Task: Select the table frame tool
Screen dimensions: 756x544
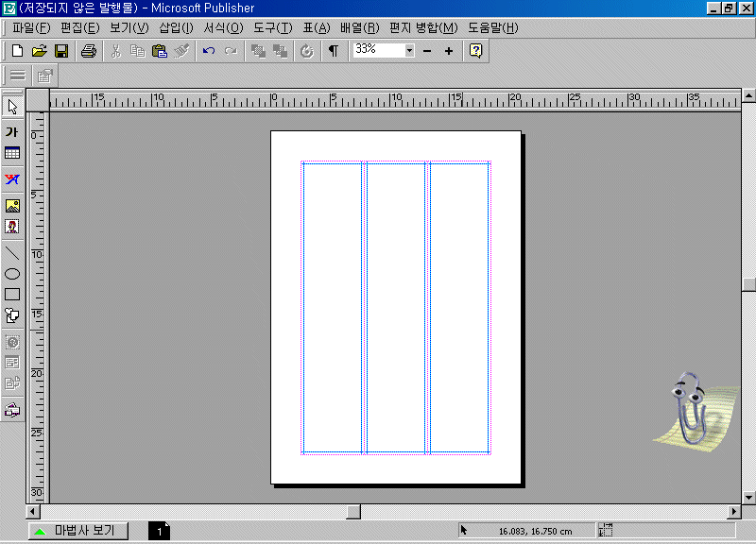Action: (x=12, y=153)
